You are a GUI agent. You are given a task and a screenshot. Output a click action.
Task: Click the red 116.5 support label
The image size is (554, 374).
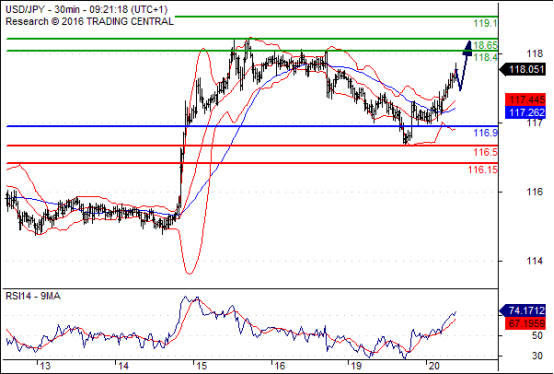(485, 152)
